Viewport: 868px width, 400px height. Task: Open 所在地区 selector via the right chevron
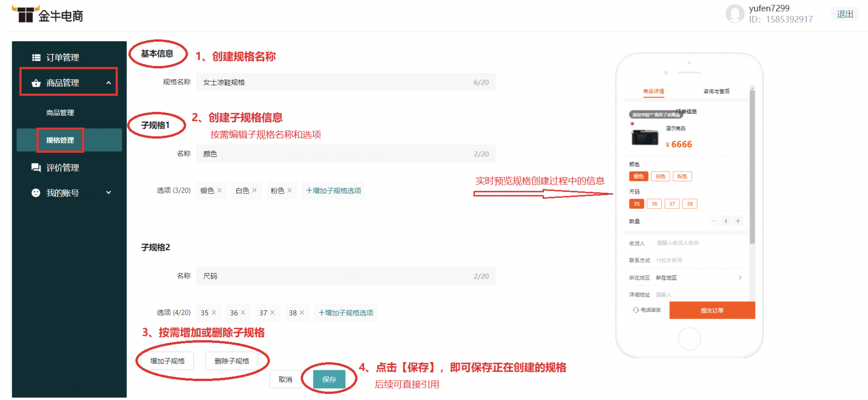point(740,278)
